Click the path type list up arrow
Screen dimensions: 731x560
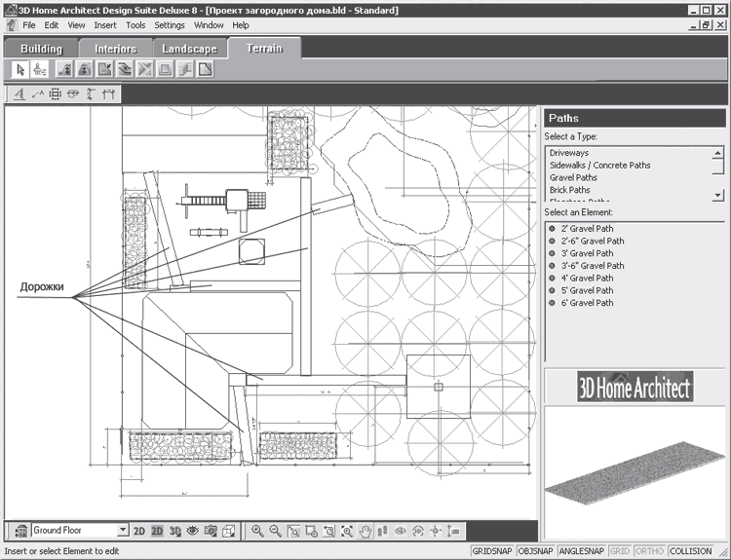[718, 153]
